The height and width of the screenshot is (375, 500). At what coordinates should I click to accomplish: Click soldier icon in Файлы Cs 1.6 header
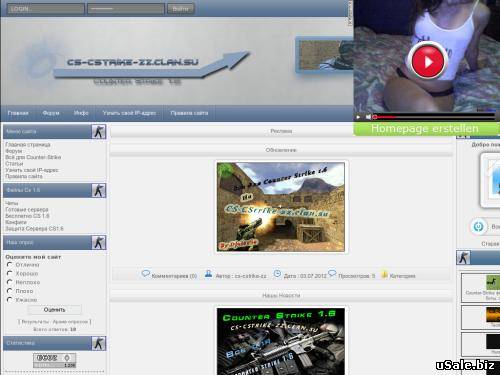click(x=99, y=190)
